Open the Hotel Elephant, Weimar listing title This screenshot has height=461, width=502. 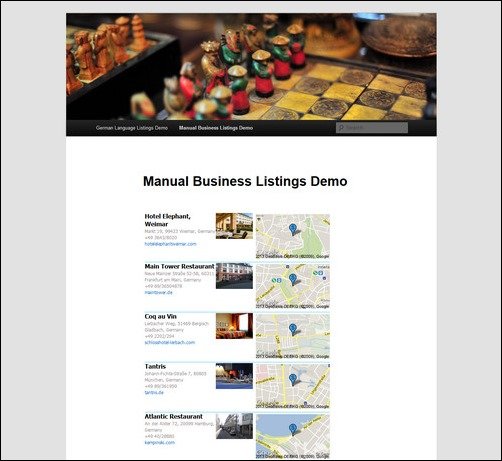167,220
